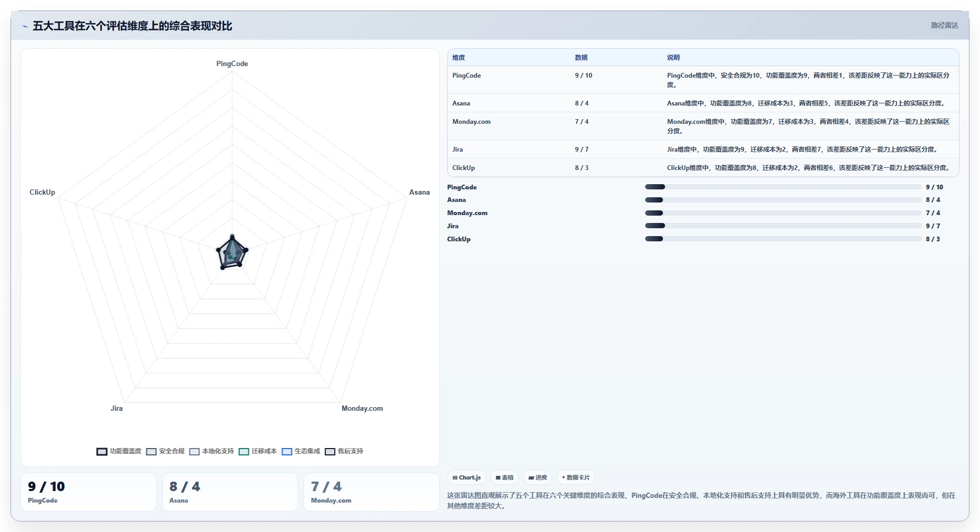Click the Monday.com label beside progress bars
Viewport: 980px width, 532px height.
pyautogui.click(x=467, y=213)
